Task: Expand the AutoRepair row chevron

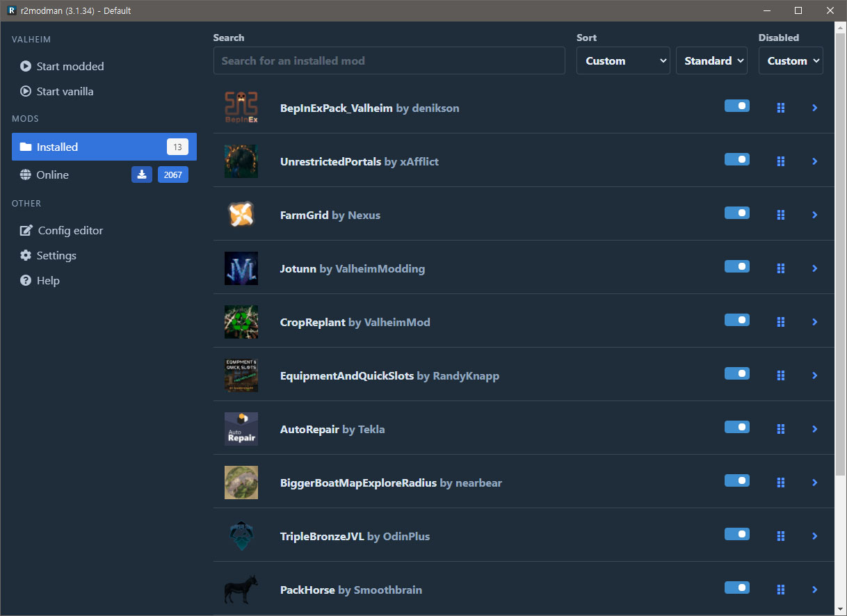Action: pos(814,429)
